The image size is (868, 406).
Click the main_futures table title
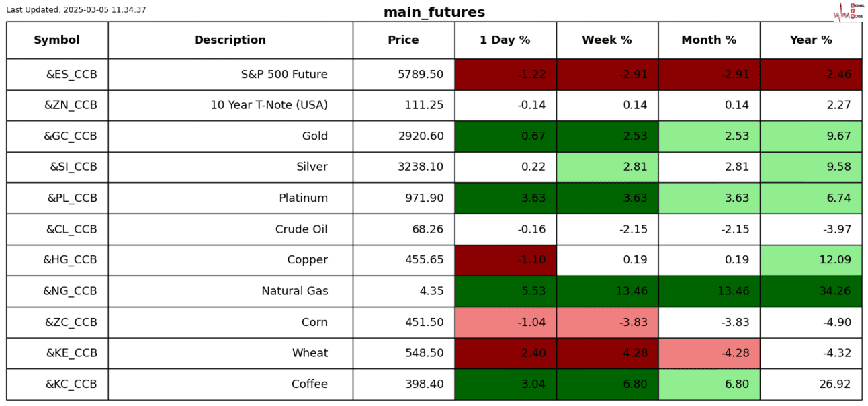[x=434, y=12]
